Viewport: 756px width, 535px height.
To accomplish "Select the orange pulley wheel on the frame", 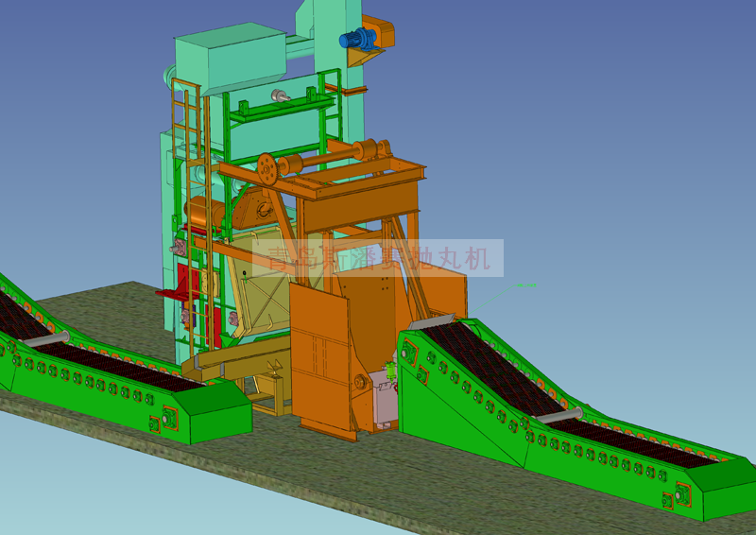I will click(267, 168).
